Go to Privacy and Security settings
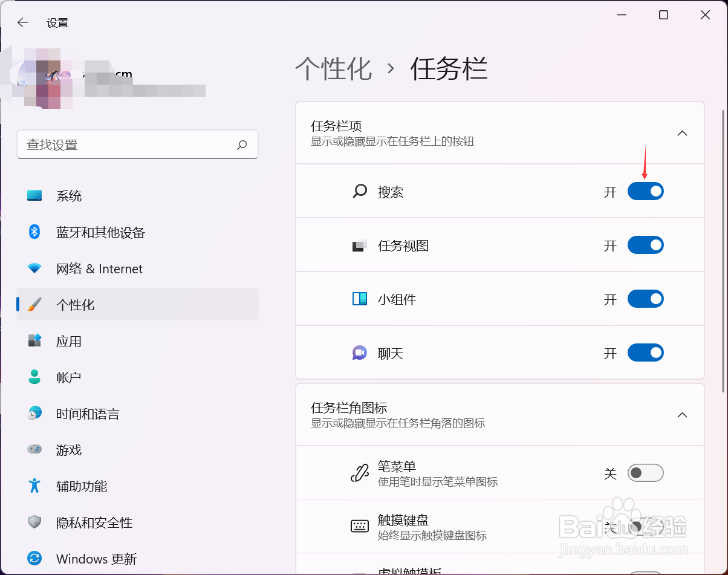The width and height of the screenshot is (728, 575). coord(94,522)
